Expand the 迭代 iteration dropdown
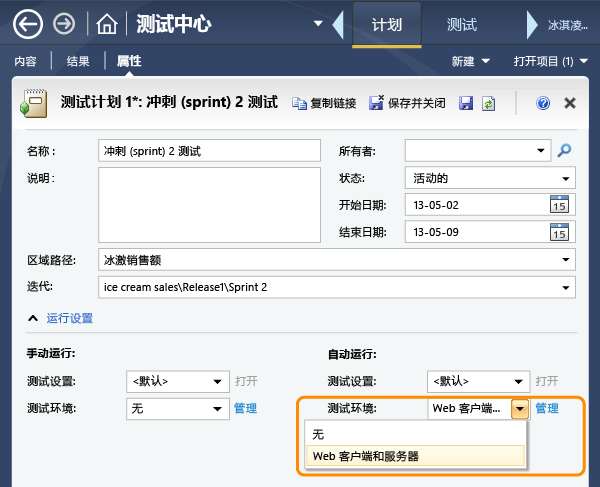 [566, 288]
